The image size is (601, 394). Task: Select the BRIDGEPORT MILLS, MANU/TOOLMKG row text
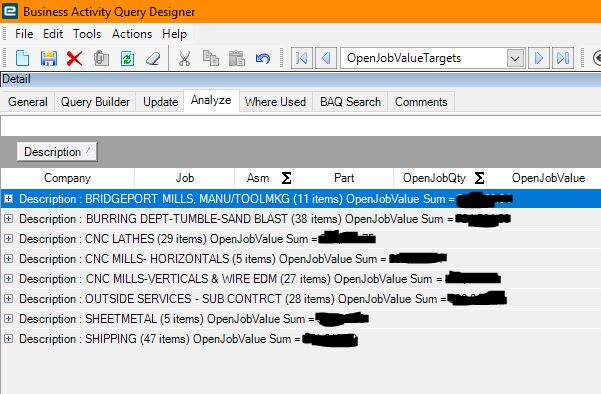pyautogui.click(x=236, y=199)
